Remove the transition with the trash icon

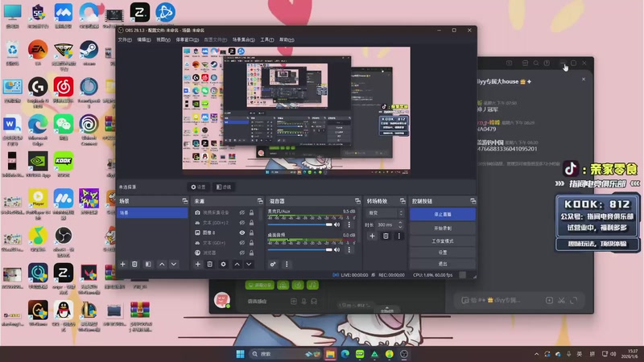pyautogui.click(x=386, y=236)
